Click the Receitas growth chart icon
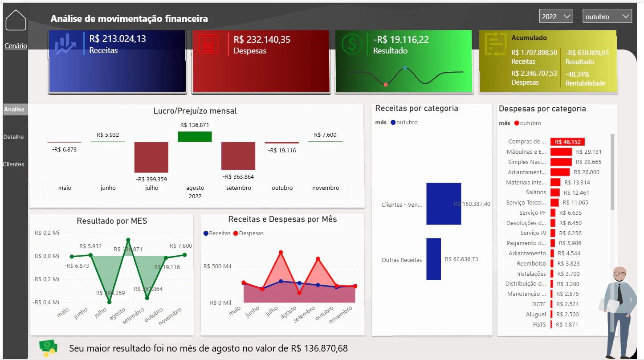Image resolution: width=644 pixels, height=360 pixels. [x=65, y=44]
